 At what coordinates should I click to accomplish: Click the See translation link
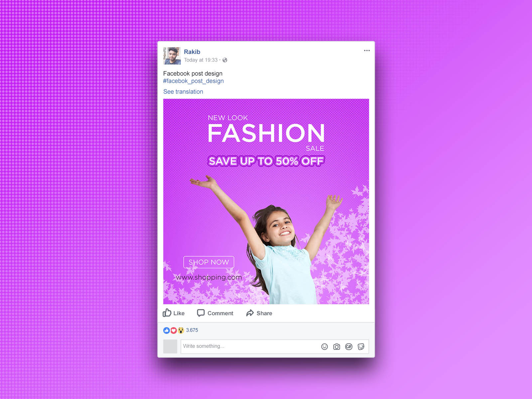[x=183, y=92]
